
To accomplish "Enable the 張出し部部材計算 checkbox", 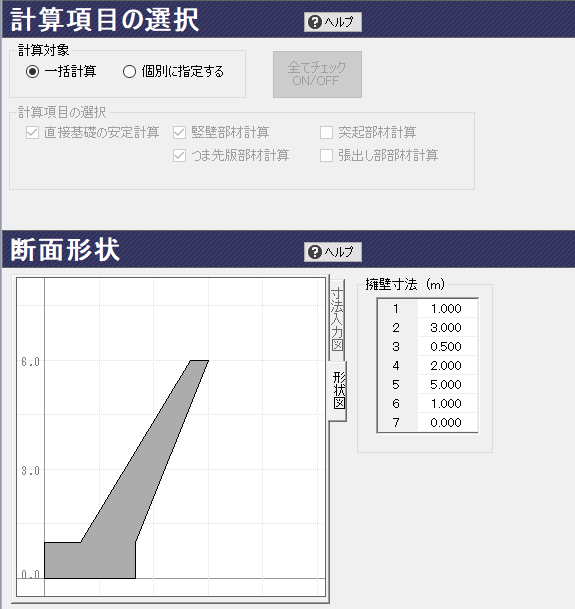I will (x=326, y=155).
